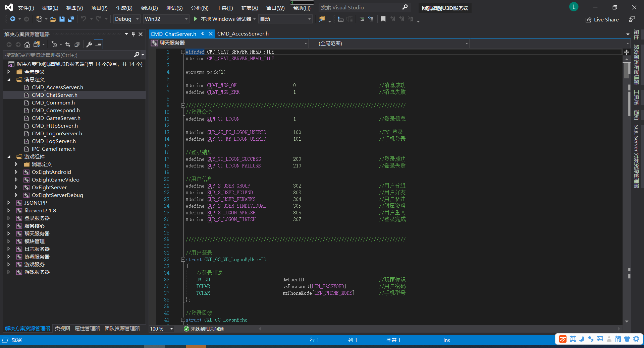644x348 pixels.
Task: Click the Find in Files icon
Action: pyautogui.click(x=322, y=19)
